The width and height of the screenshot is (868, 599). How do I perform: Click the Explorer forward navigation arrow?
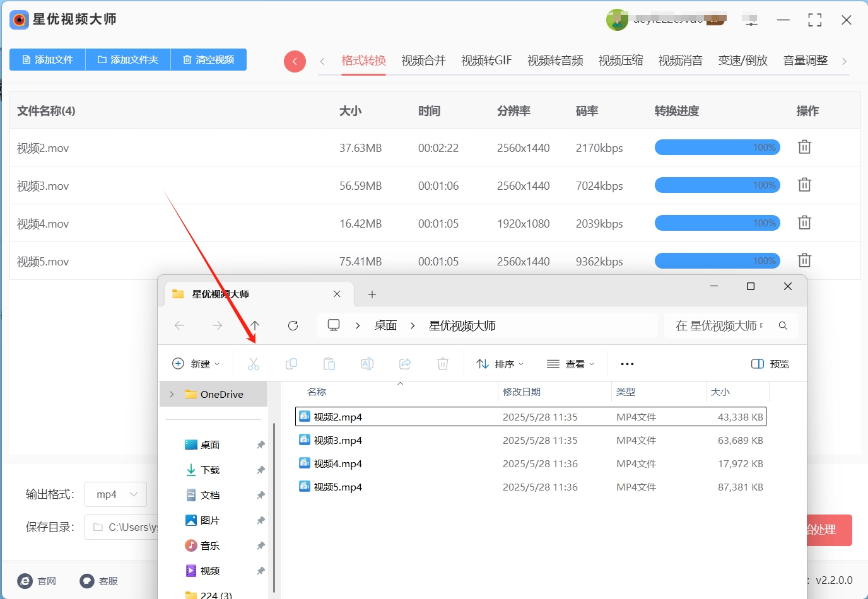[218, 325]
